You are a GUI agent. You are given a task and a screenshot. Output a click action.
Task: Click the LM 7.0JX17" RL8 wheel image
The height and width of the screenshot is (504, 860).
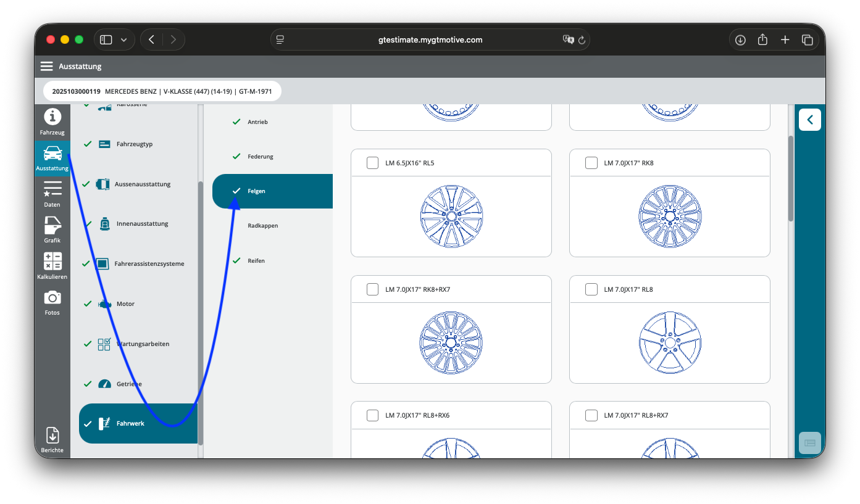(670, 342)
